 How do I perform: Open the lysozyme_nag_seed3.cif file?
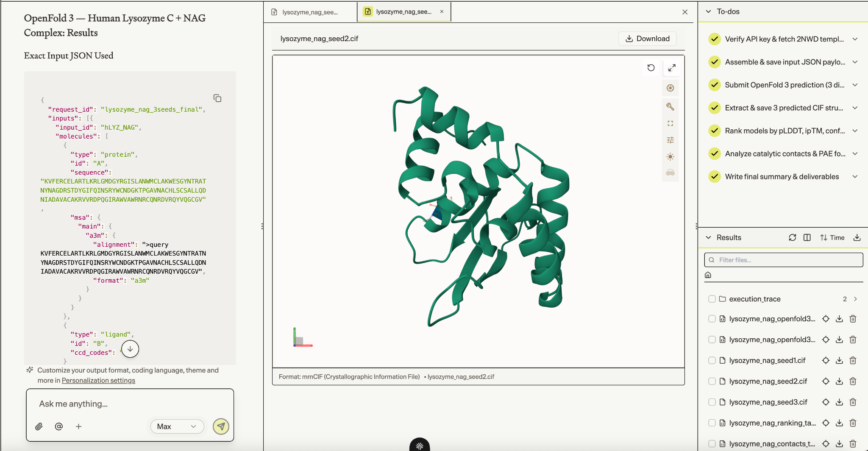pyautogui.click(x=768, y=402)
